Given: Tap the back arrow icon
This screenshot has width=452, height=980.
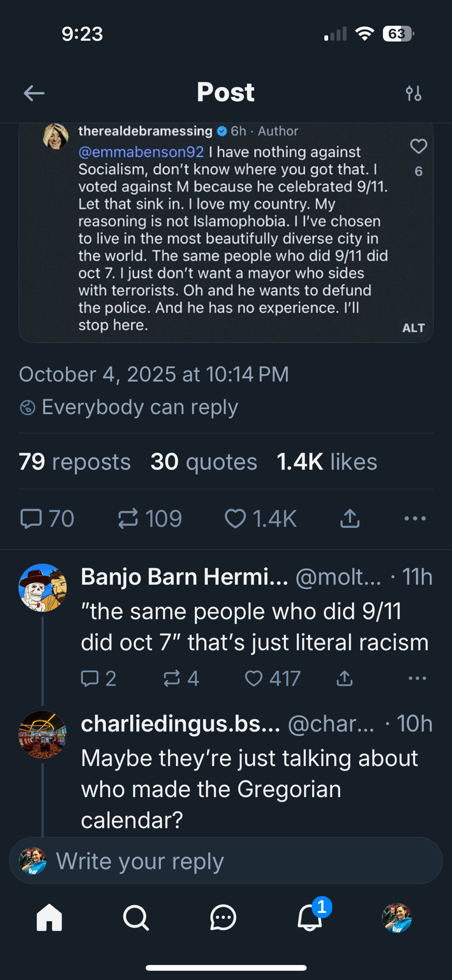Looking at the screenshot, I should (34, 93).
